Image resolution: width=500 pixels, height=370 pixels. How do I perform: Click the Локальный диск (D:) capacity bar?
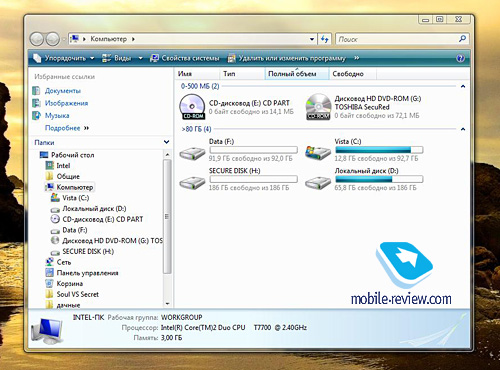click(x=379, y=179)
